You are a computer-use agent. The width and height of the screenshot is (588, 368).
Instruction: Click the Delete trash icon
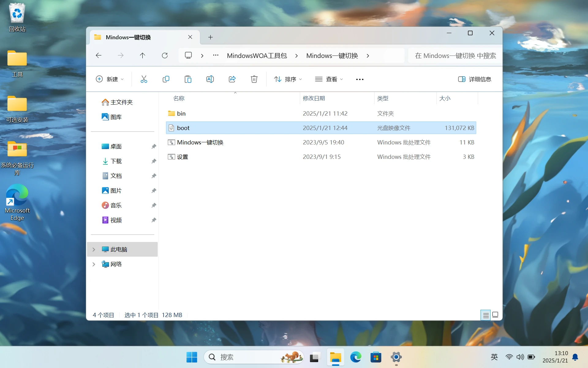tap(254, 79)
